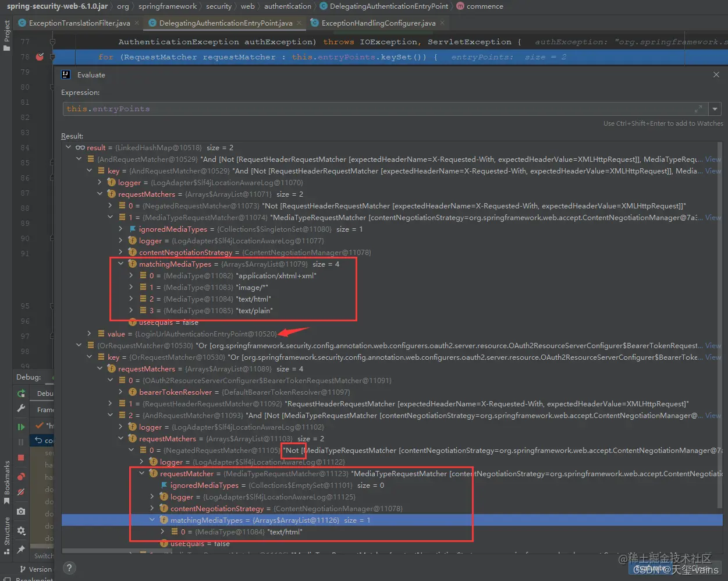This screenshot has height=581, width=728.
Task: Click the Rerun debug session icon
Action: pos(22,394)
